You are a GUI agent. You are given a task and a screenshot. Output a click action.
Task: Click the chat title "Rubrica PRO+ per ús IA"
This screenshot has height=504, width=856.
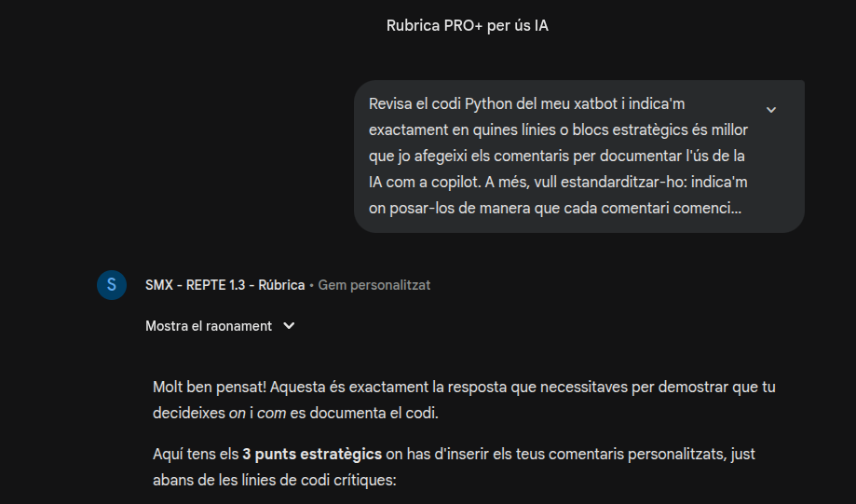click(x=467, y=26)
